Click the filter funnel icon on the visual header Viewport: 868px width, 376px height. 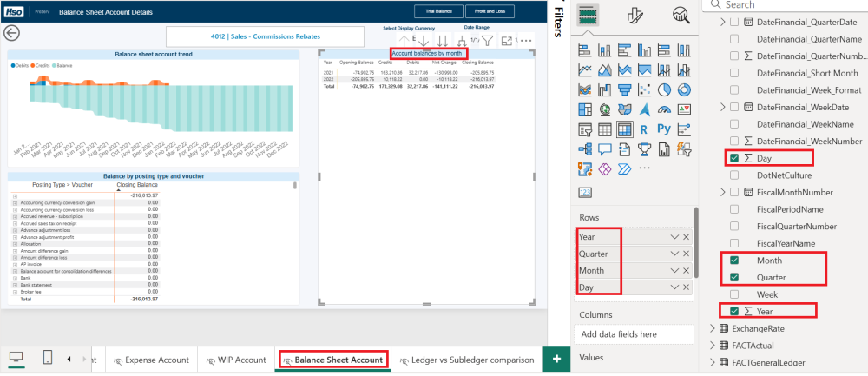pyautogui.click(x=487, y=41)
